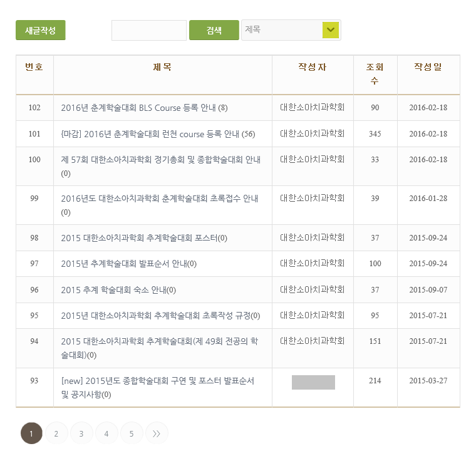476x456 pixels.
Task: Focus the search text input field
Action: 149,30
